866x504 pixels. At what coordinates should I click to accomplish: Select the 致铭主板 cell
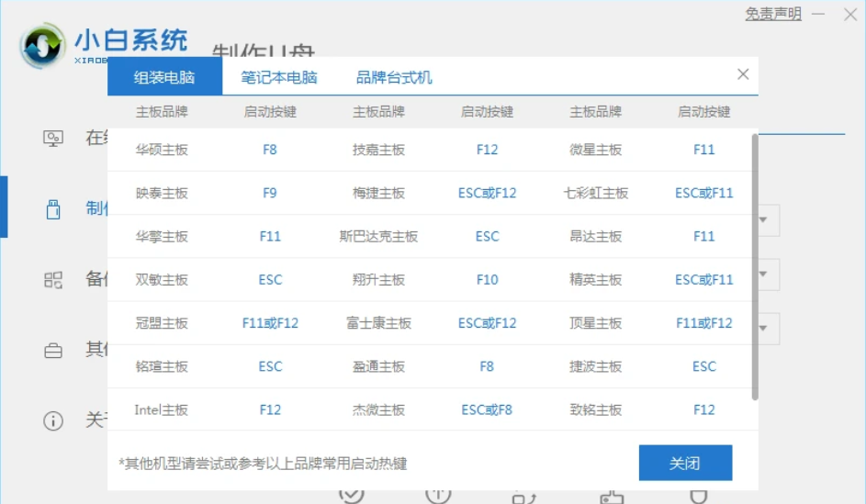pyautogui.click(x=596, y=409)
